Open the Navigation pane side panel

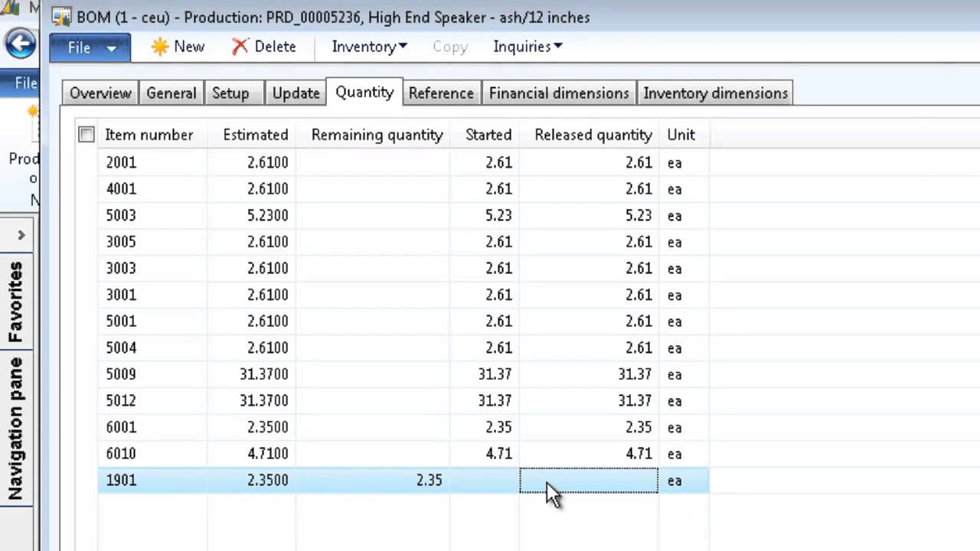[x=15, y=429]
